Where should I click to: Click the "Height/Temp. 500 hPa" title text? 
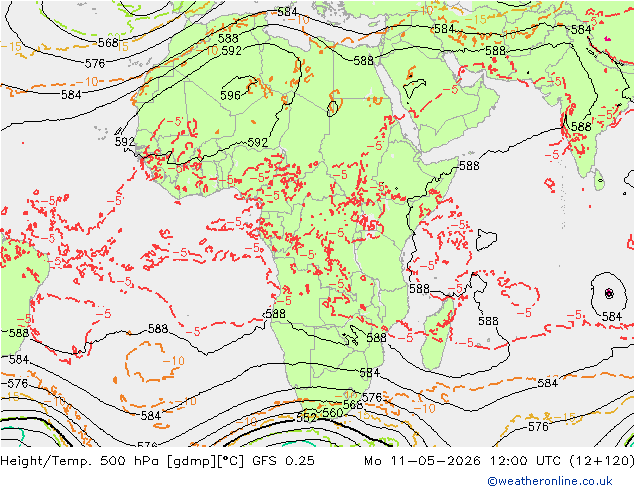pyautogui.click(x=81, y=461)
